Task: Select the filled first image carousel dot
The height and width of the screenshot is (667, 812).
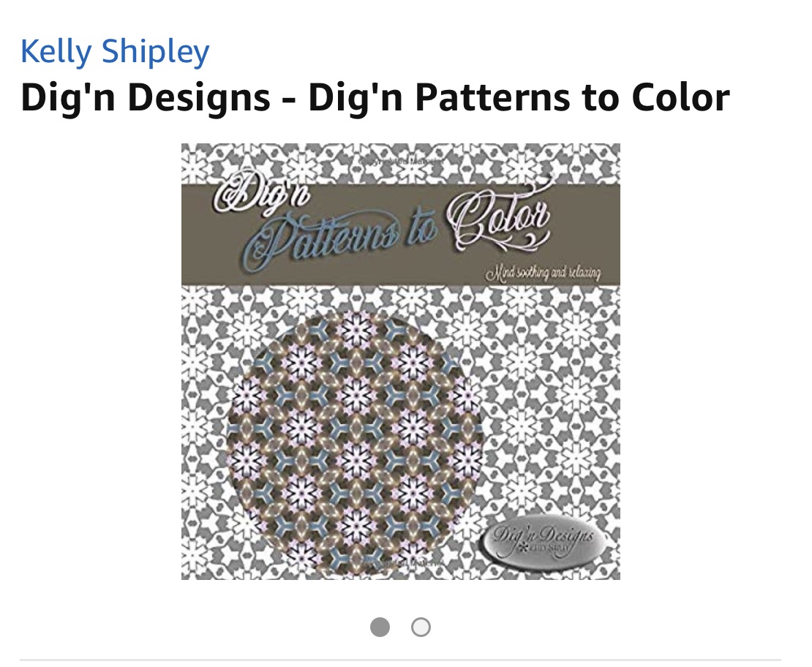Action: click(380, 627)
